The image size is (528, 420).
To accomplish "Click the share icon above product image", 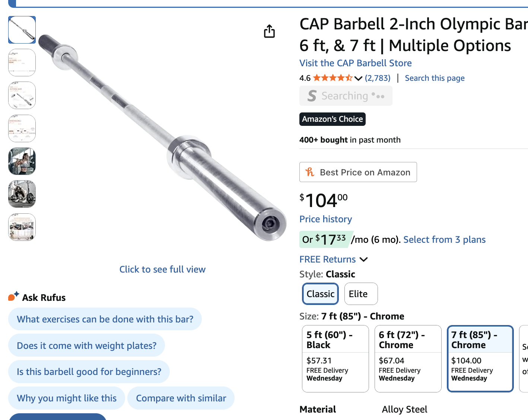I will (269, 32).
